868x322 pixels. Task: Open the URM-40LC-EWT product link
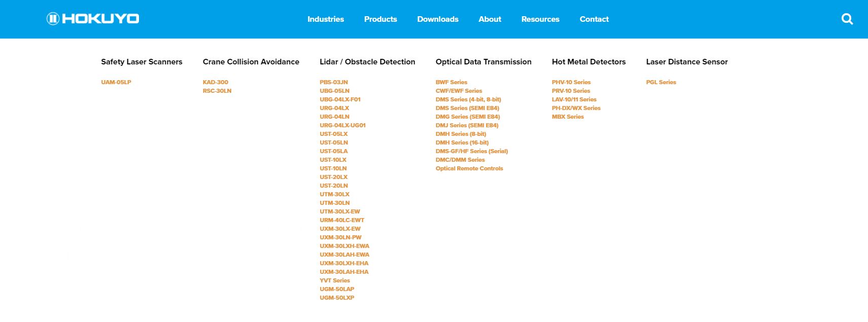pos(342,220)
